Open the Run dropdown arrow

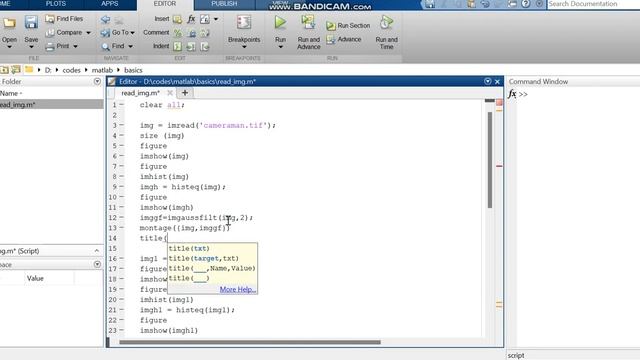point(280,47)
